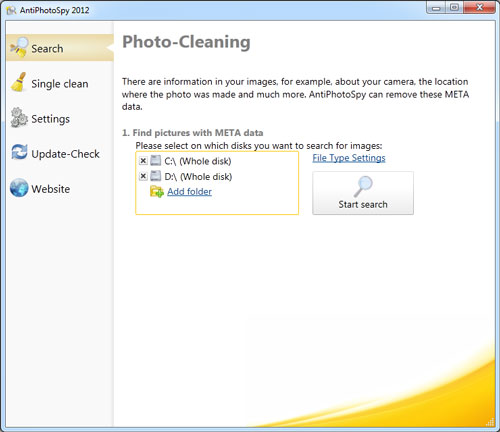The image size is (500, 432).
Task: Maximize the AntiPhotoSpy window
Action: point(454,7)
